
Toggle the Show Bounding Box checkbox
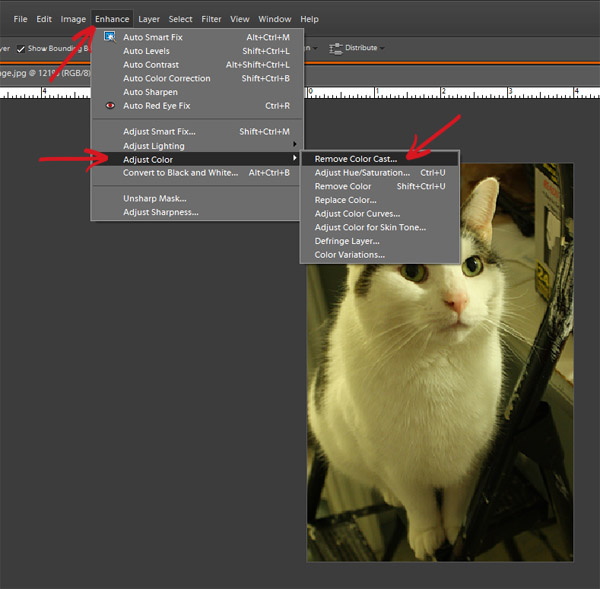(x=20, y=48)
